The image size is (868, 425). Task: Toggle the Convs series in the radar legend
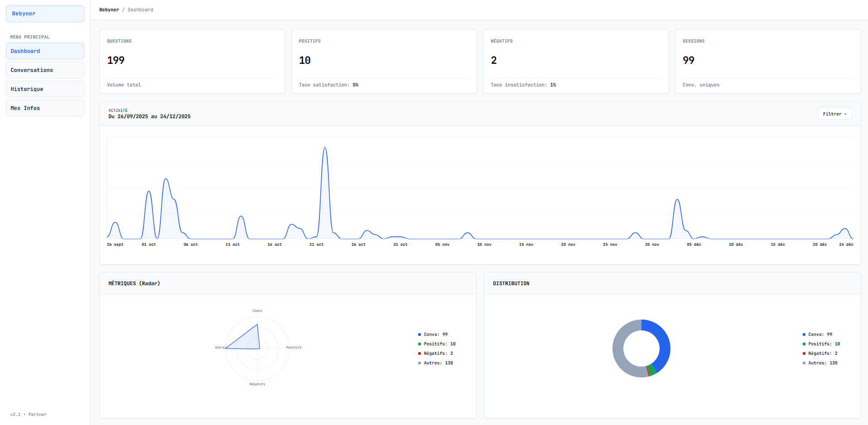point(435,334)
